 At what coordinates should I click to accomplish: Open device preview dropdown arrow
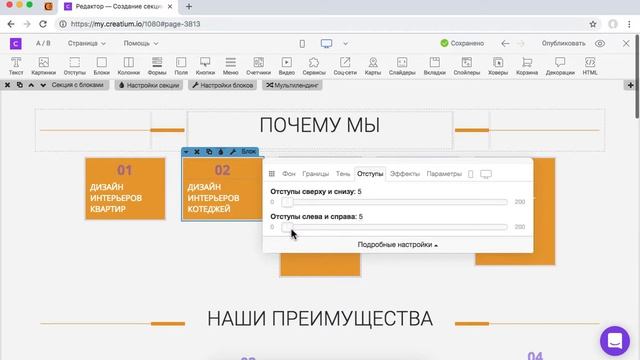coord(345,44)
